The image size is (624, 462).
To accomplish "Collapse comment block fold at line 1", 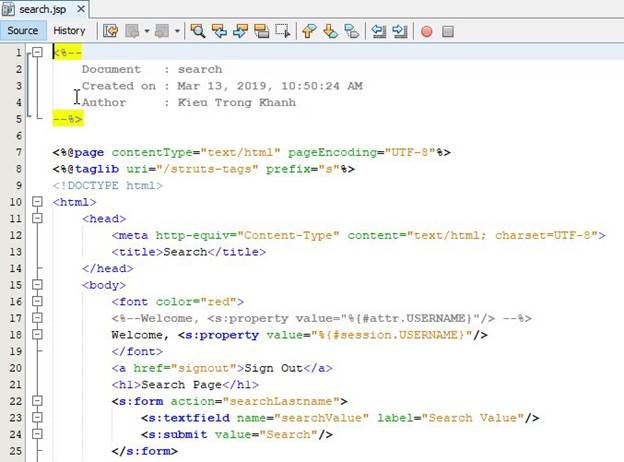I will [x=37, y=52].
